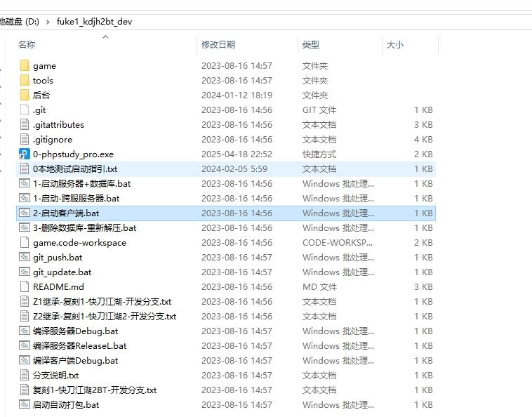Select the folder name 后台
This screenshot has height=417, width=532.
(x=41, y=95)
